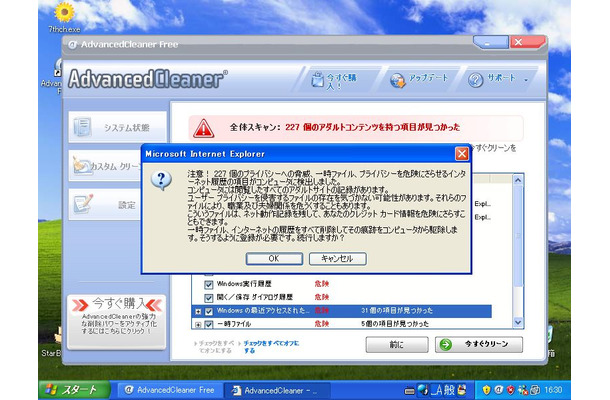Click the 危険 label of Windows実行履歴
The height and width of the screenshot is (400, 610).
coord(322,284)
